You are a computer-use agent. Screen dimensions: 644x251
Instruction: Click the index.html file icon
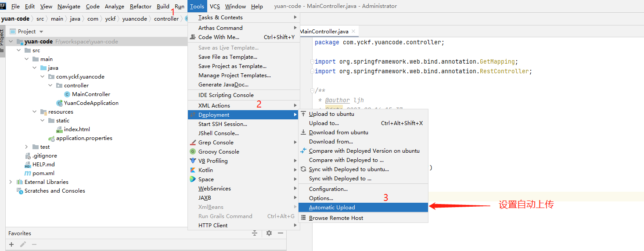point(59,129)
